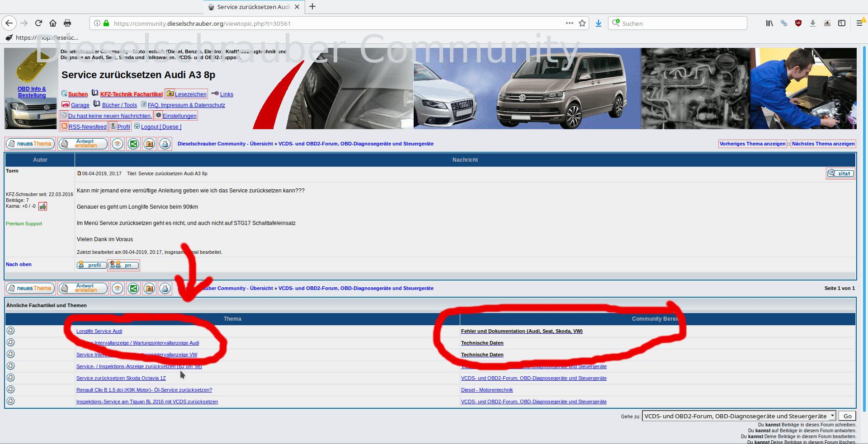Viewport: 868px width, 444px height.
Task: Click the printer icon above the post
Action: coord(165,144)
